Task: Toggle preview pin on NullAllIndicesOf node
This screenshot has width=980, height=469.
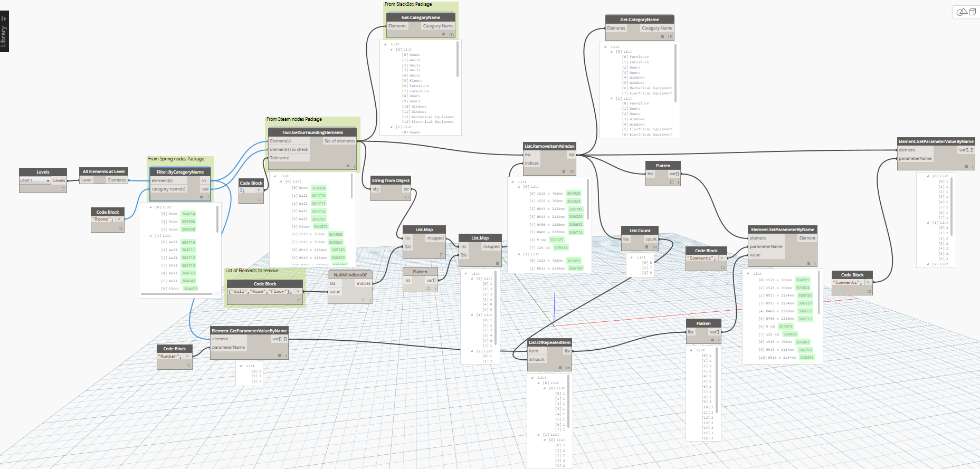Action: click(x=364, y=300)
